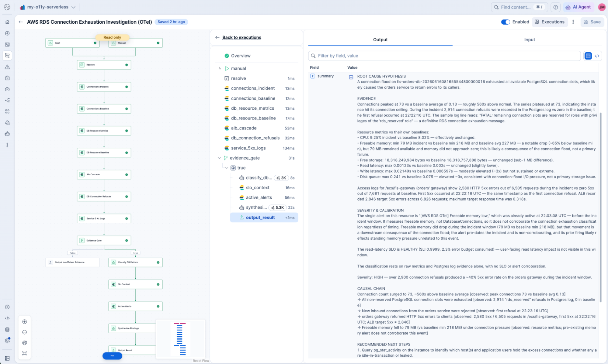Click Back to executions link
Image resolution: width=608 pixels, height=364 pixels.
pos(241,37)
